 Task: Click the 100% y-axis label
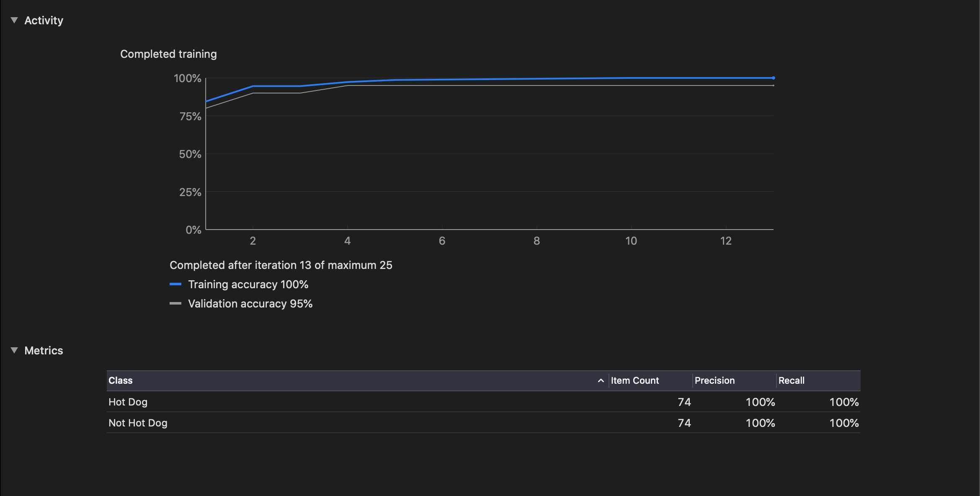click(x=187, y=78)
